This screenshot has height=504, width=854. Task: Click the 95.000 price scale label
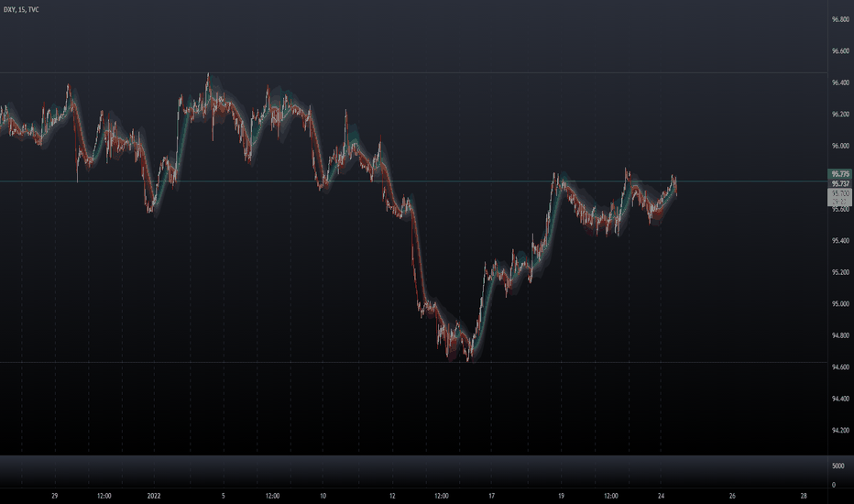coord(840,304)
